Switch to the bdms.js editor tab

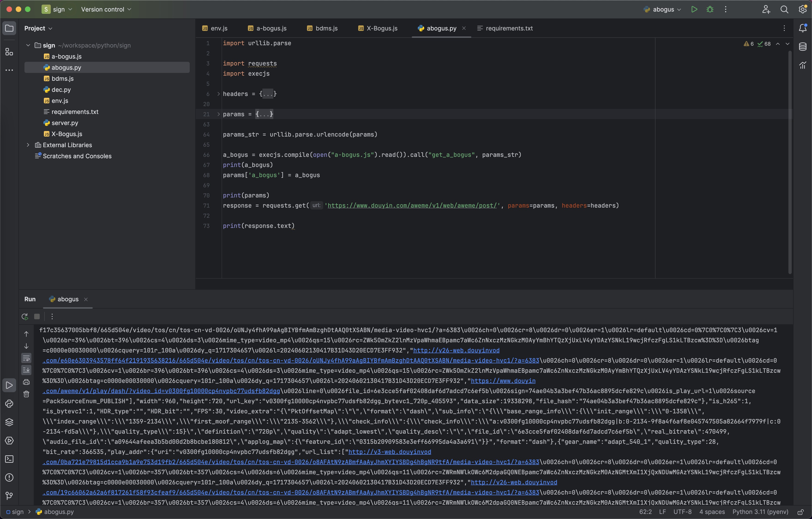322,28
